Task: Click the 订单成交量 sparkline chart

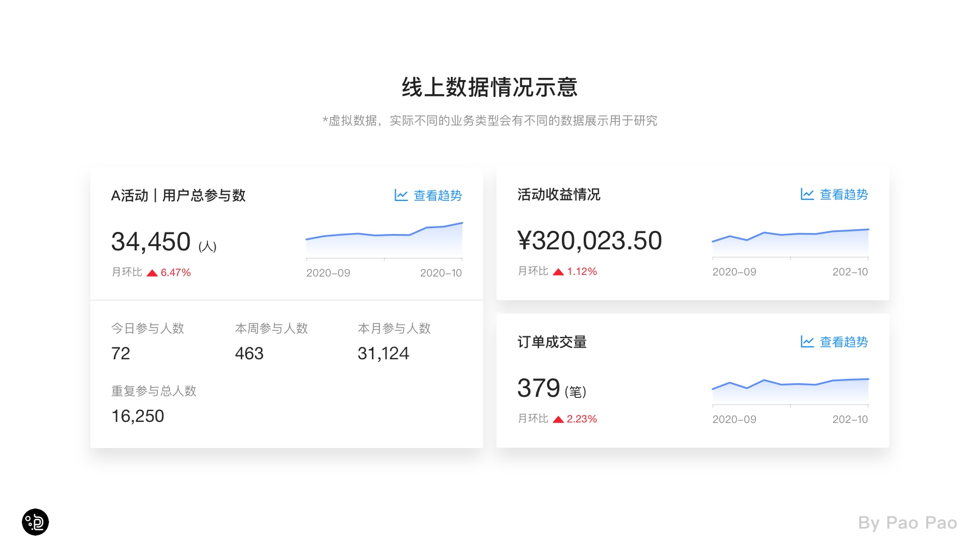Action: (791, 391)
